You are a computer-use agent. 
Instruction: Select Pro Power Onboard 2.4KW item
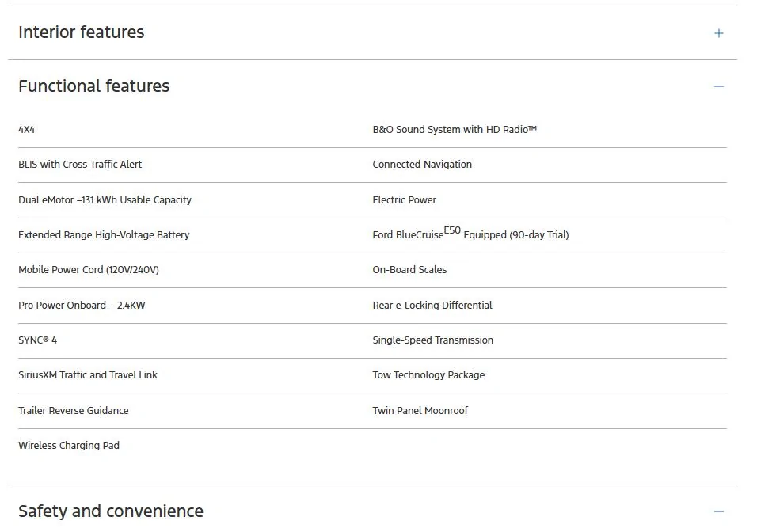pyautogui.click(x=82, y=305)
